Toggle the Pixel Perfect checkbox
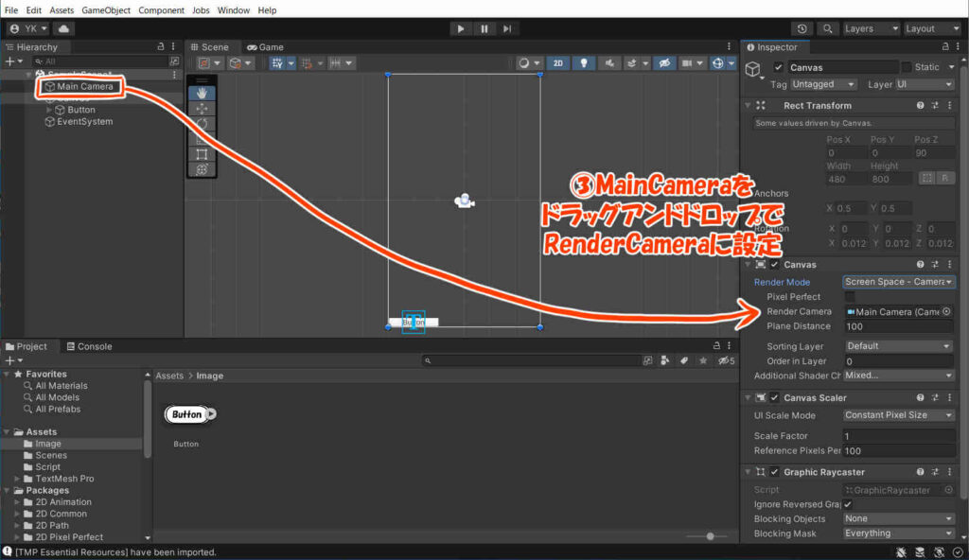The image size is (969, 560). click(850, 297)
